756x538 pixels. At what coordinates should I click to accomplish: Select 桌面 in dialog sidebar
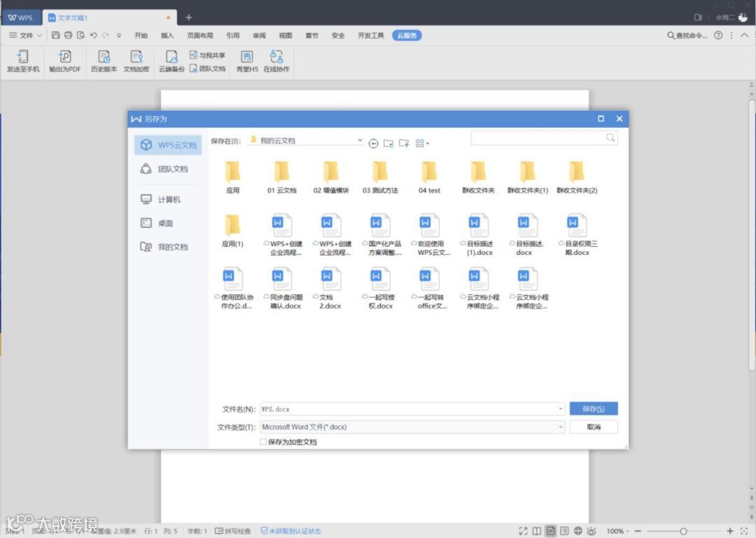coord(168,222)
